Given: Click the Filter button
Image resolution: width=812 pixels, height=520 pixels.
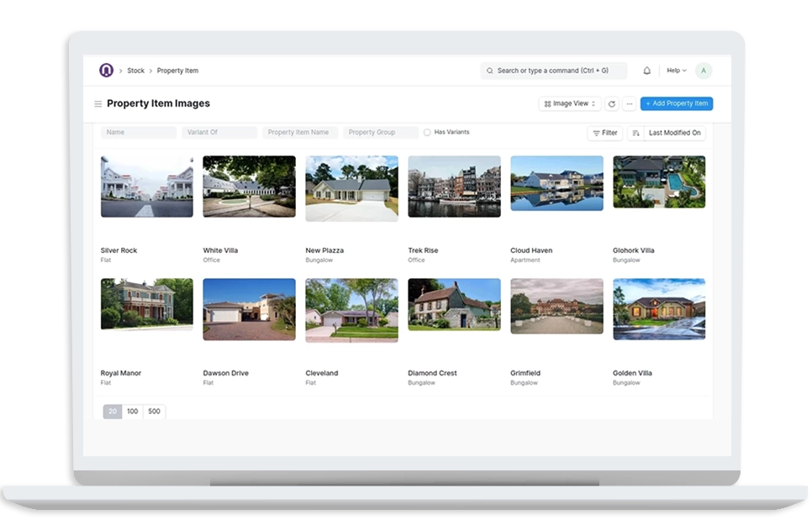Looking at the screenshot, I should [604, 133].
